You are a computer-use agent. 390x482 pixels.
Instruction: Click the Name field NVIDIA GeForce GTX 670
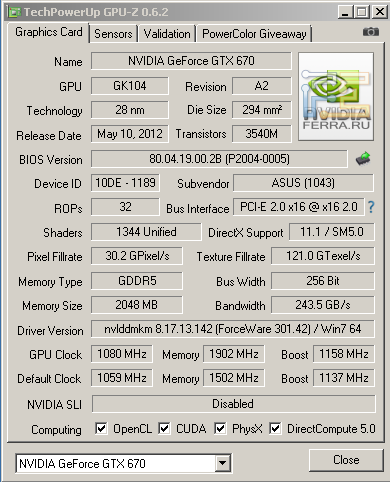(191, 61)
